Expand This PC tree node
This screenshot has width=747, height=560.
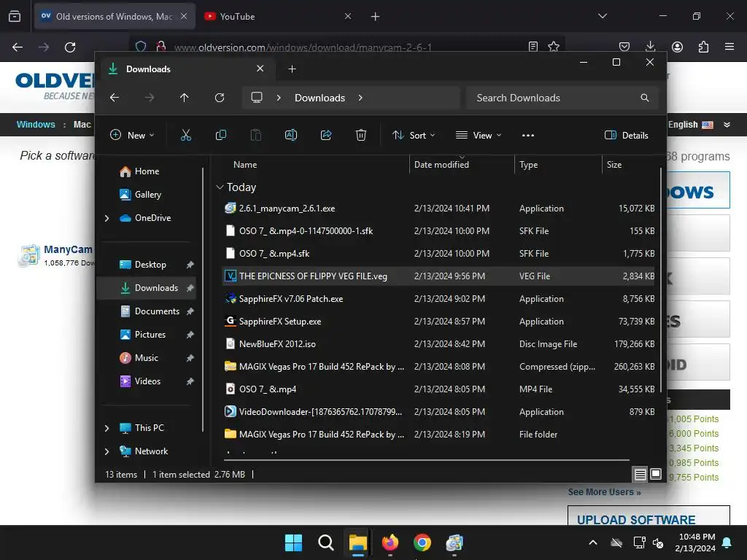pos(107,428)
